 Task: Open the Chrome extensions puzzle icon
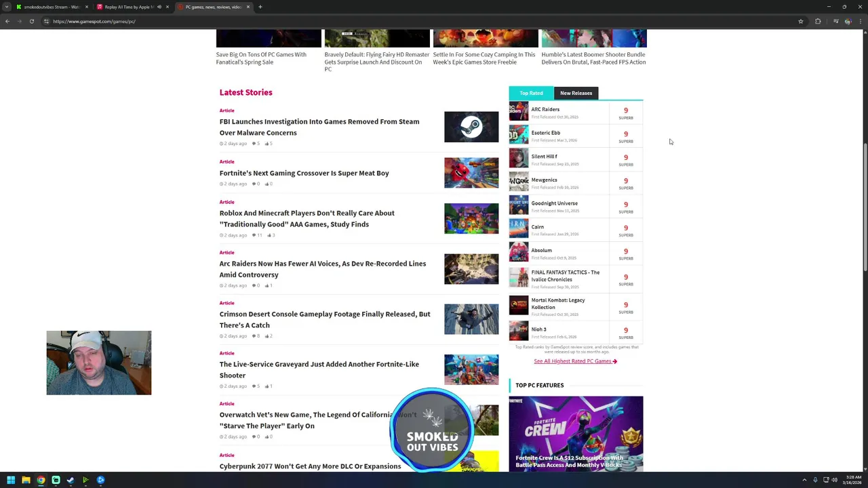(x=818, y=21)
